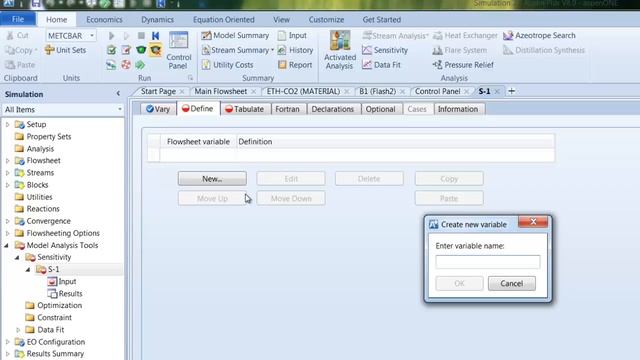Click the Copy clipboard icon in ribbon

point(20,50)
